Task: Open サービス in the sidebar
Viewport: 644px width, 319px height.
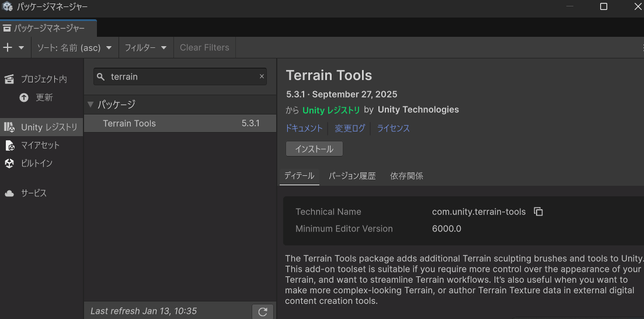Action: pyautogui.click(x=33, y=193)
